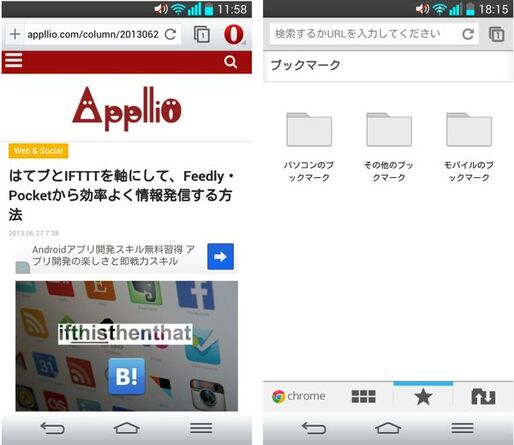
Task: Open the パソコンのブックマーク folder
Action: [309, 147]
